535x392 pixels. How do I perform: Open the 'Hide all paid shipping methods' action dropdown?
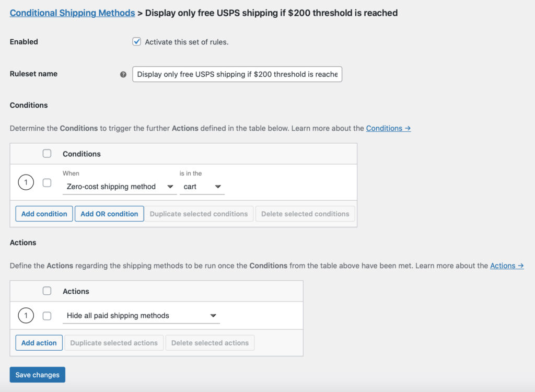[x=141, y=316]
